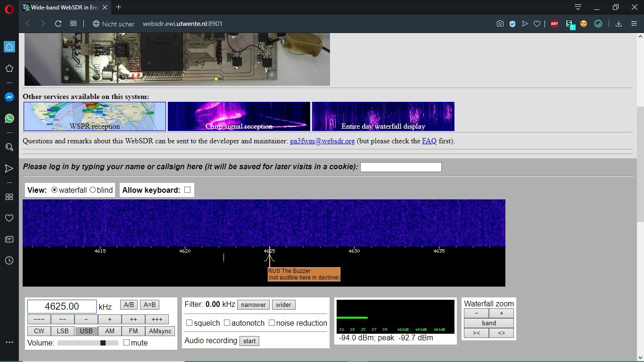
Task: Select waterfall view radio button
Action: pos(55,190)
